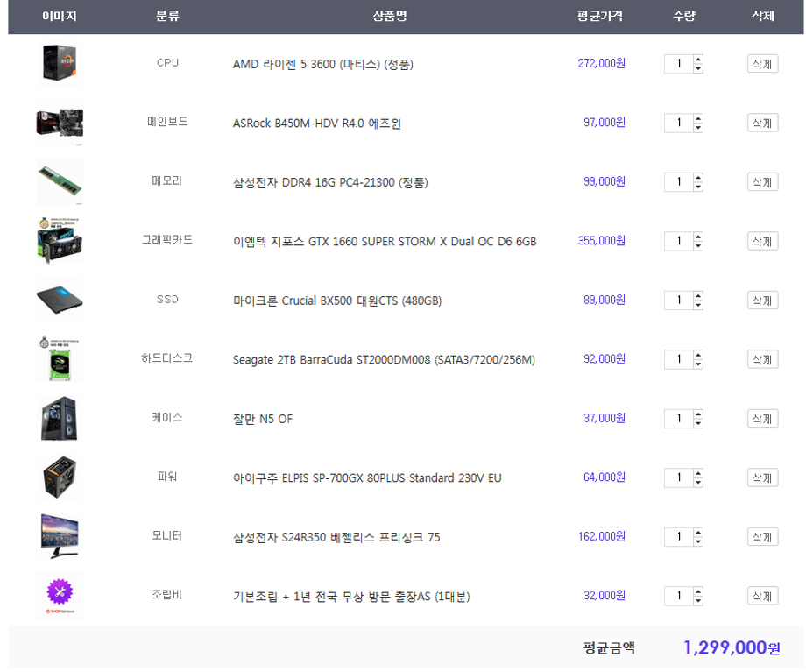
Task: Delete the 모니터 row with 삭제
Action: pyautogui.click(x=762, y=537)
